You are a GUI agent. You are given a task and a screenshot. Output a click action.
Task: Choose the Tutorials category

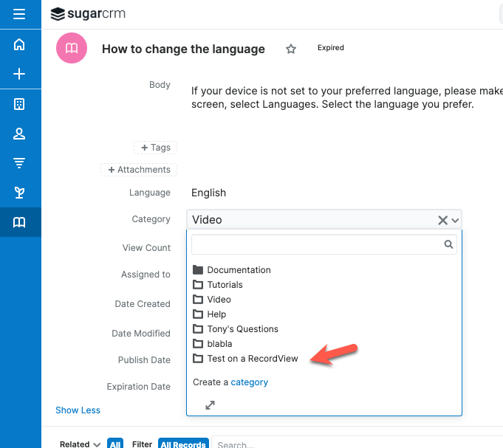click(x=225, y=285)
